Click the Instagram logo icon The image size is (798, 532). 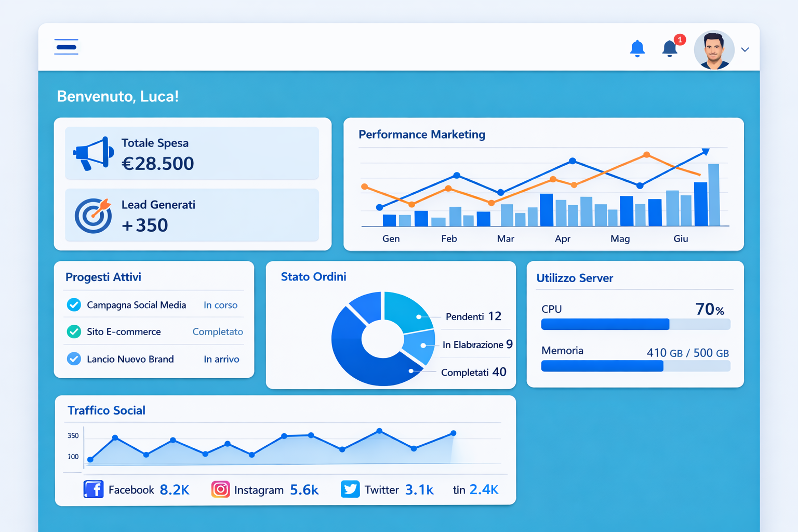(x=220, y=489)
